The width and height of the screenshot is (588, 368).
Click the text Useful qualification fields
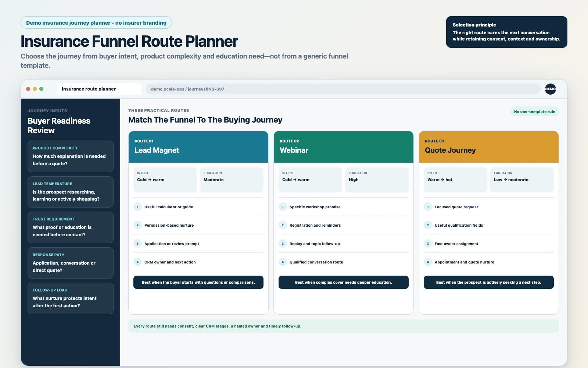click(459, 226)
